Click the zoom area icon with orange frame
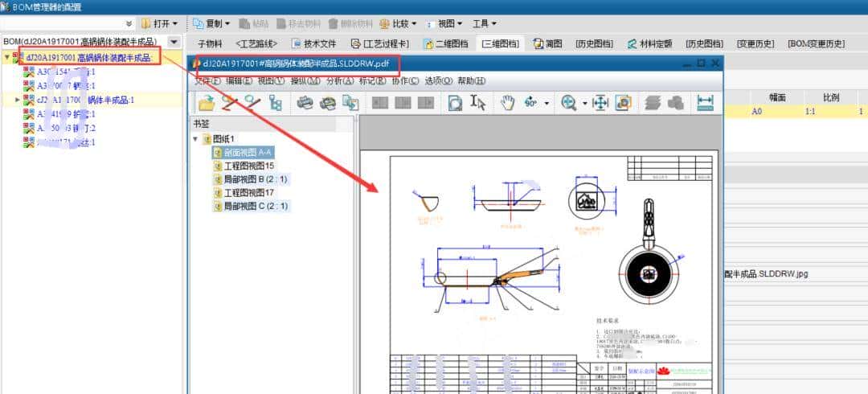868x394 pixels. point(624,102)
